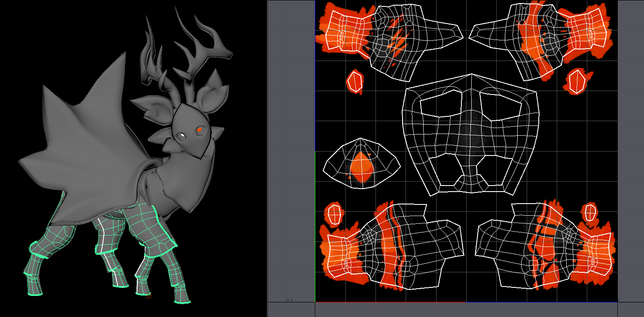Select the bottom-left leg UV shell

pos(395,247)
